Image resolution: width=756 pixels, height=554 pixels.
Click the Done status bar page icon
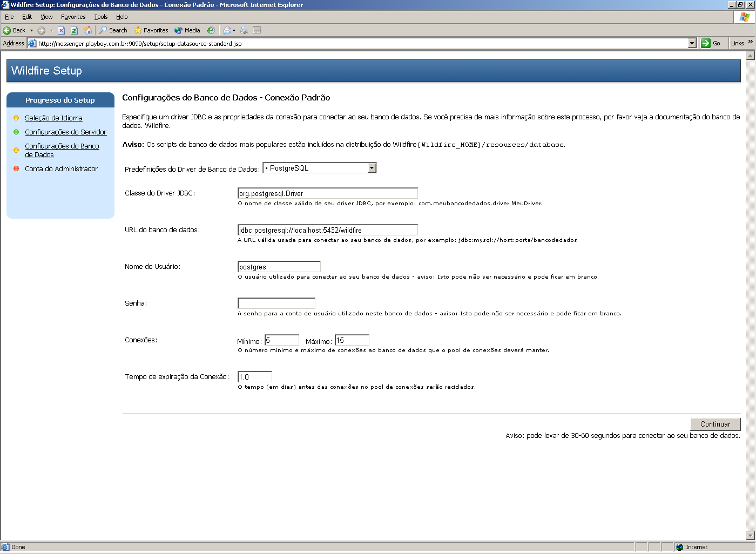point(5,547)
